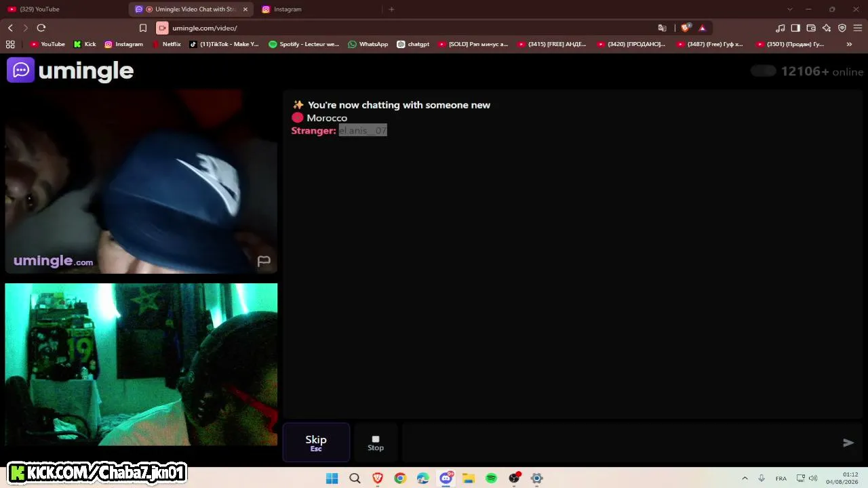Open Brave browser from taskbar
868x488 pixels.
pyautogui.click(x=378, y=479)
